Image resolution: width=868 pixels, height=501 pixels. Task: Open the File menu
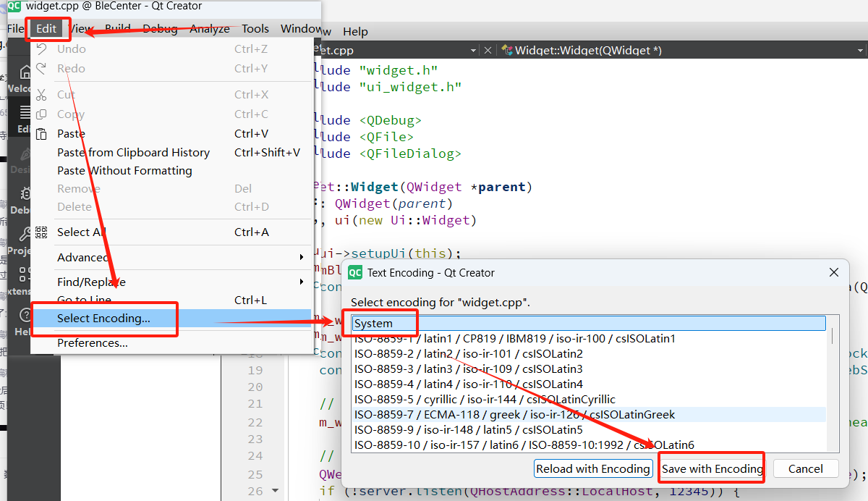point(15,29)
